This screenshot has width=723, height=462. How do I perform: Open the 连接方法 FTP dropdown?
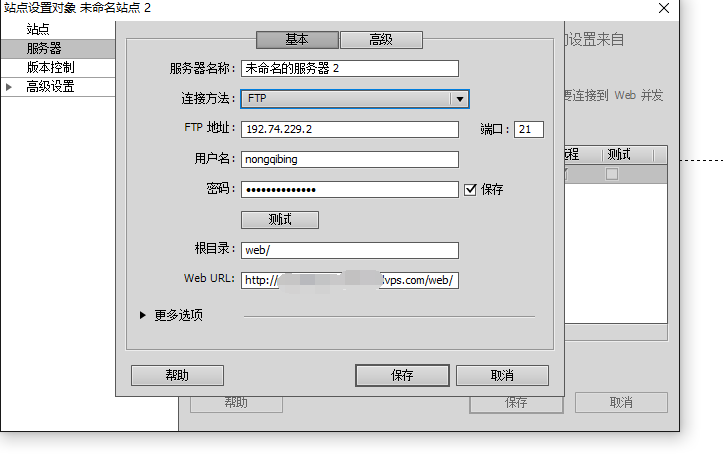pos(355,99)
